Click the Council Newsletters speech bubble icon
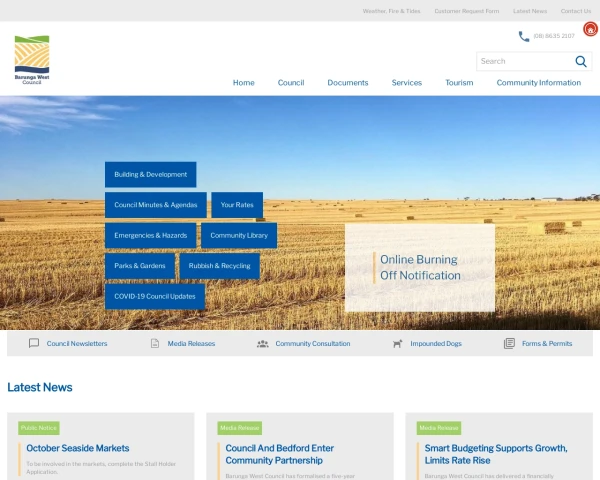This screenshot has width=600, height=480. point(34,343)
